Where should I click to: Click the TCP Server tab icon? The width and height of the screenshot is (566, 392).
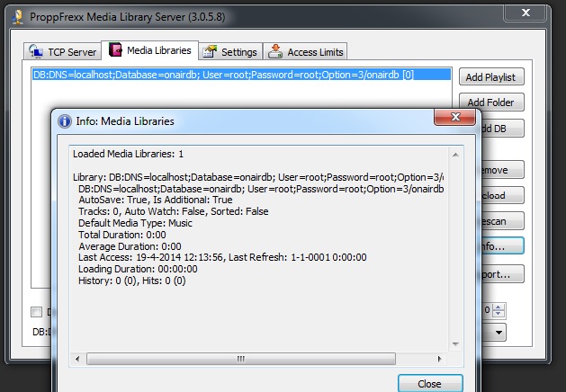point(36,51)
